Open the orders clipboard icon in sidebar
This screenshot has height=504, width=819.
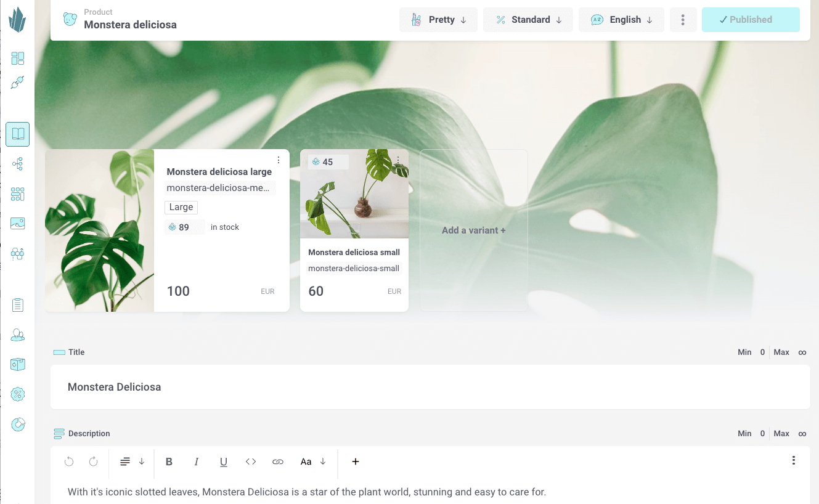(x=18, y=305)
